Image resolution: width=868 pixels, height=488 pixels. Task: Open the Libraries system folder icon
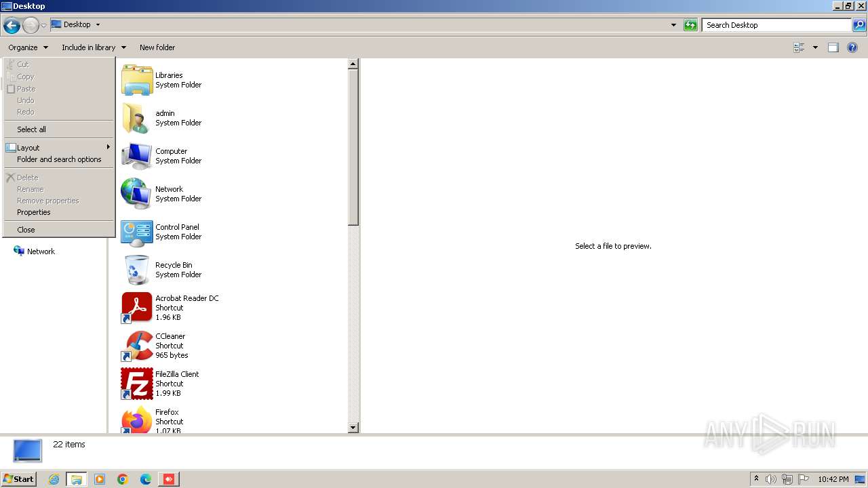(137, 80)
